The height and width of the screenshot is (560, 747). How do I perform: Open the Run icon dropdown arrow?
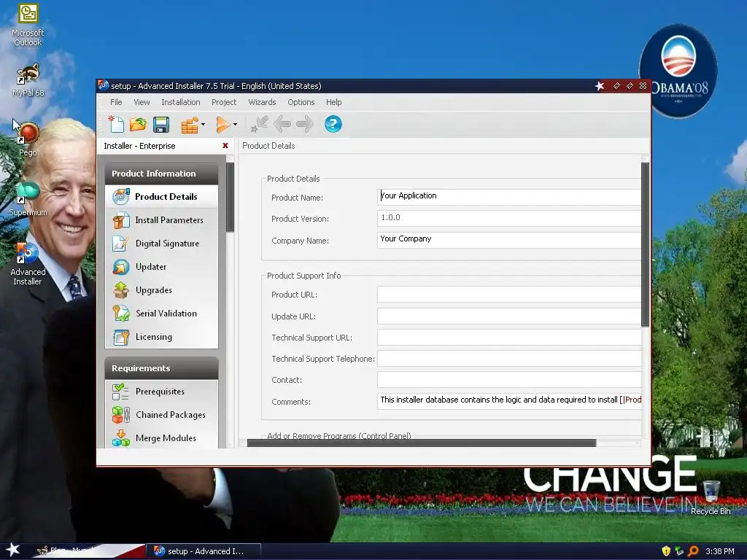coord(235,124)
